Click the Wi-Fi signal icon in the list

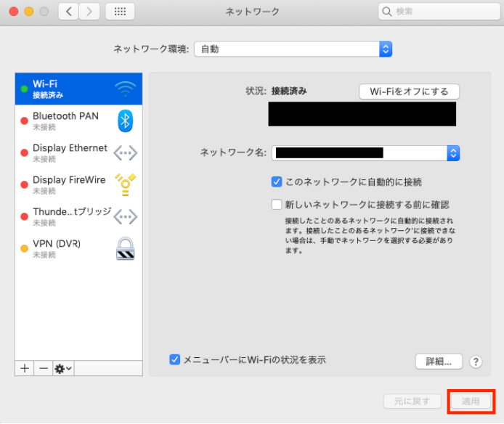point(126,89)
